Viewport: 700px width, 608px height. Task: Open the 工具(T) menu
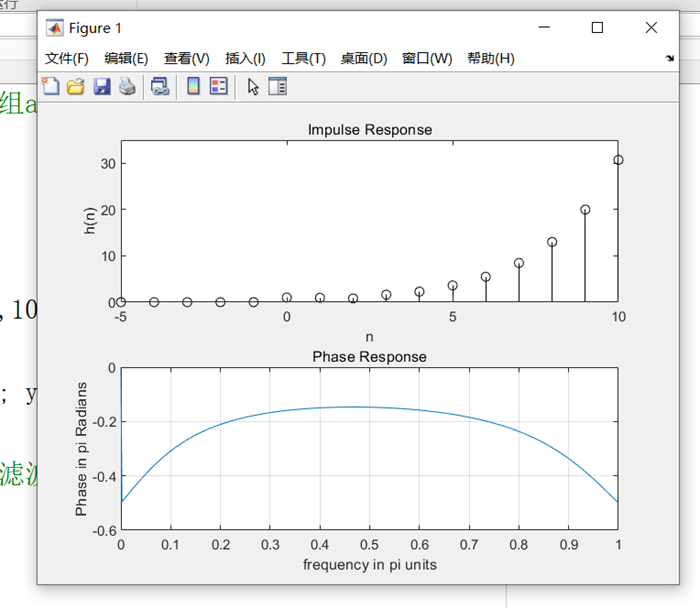(x=304, y=58)
